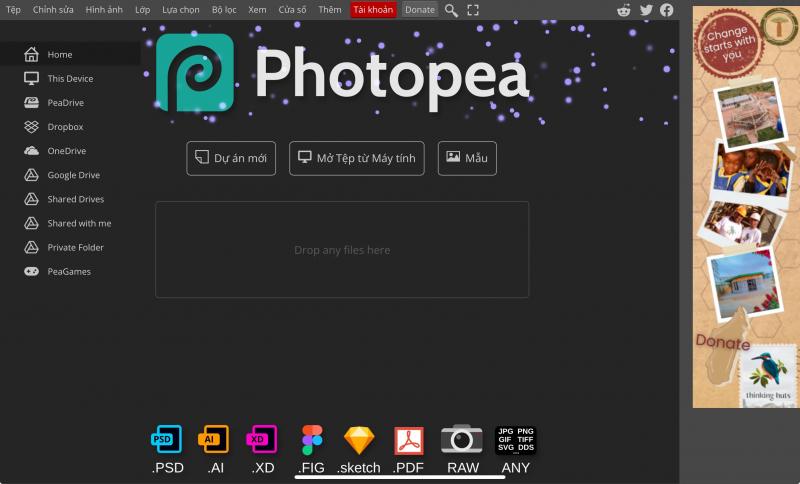Click the .XD format icon
Screen dimensions: 800x484
pos(262,439)
